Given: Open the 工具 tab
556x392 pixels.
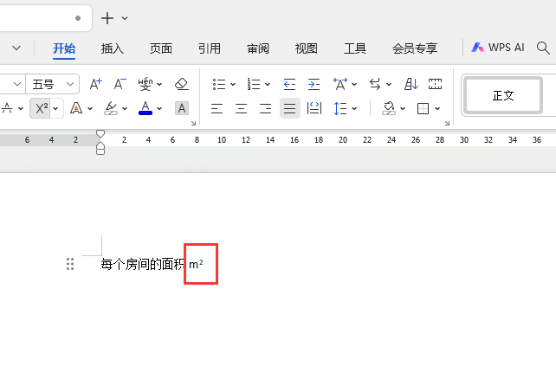Looking at the screenshot, I should [x=354, y=48].
